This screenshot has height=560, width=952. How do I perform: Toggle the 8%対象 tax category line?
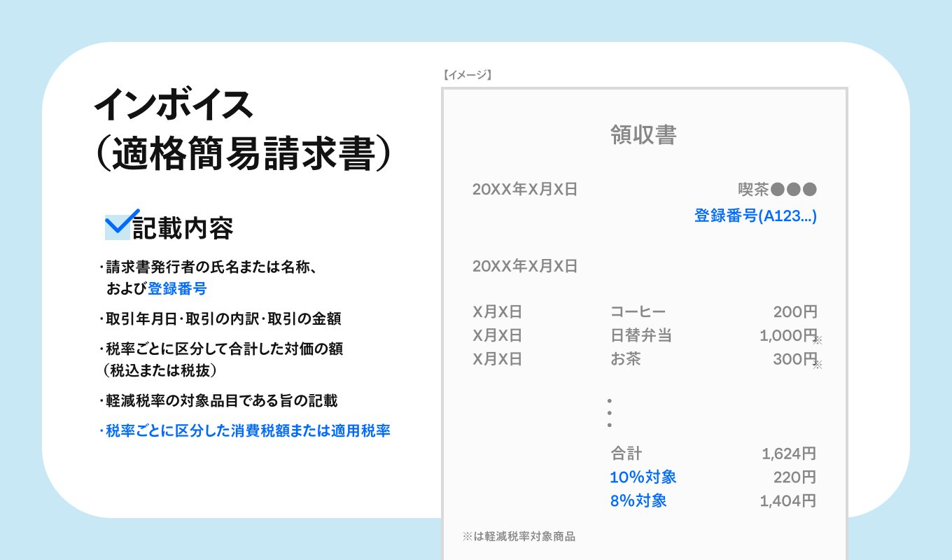[x=638, y=500]
